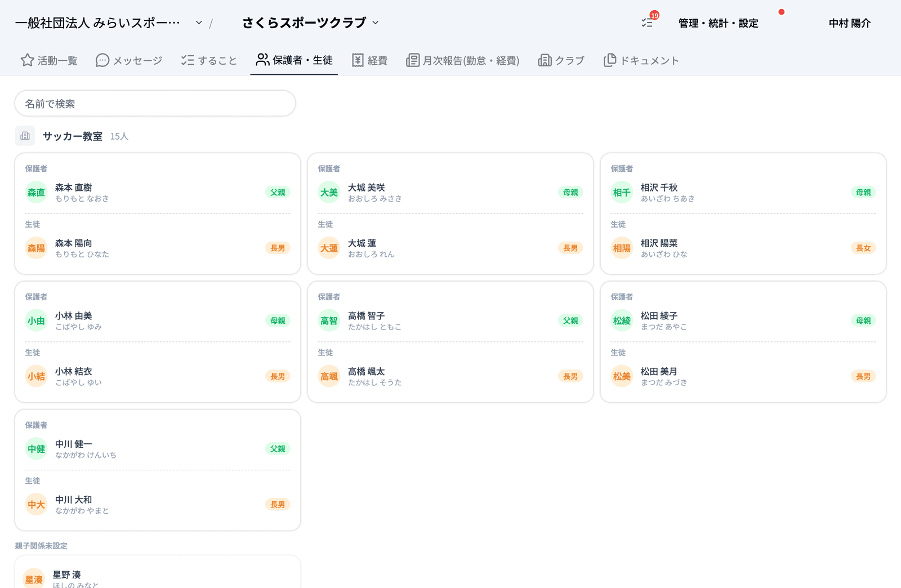This screenshot has height=588, width=901.
Task: Select student 松田 美月
Action: click(743, 377)
